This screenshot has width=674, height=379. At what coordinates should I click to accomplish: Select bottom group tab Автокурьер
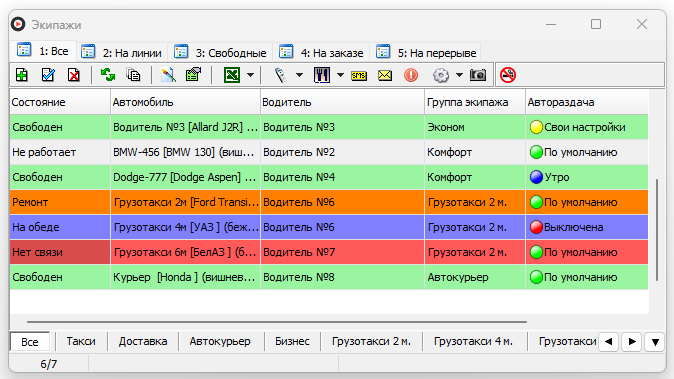220,341
